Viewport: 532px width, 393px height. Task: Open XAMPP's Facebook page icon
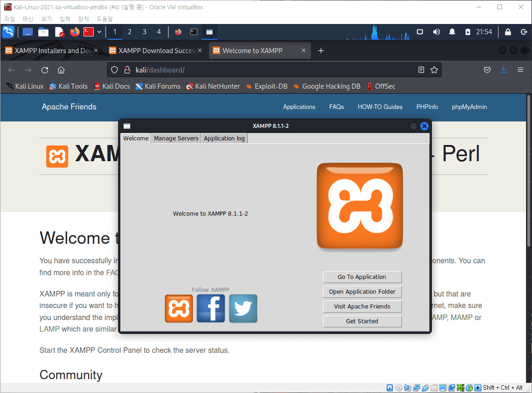pos(211,308)
